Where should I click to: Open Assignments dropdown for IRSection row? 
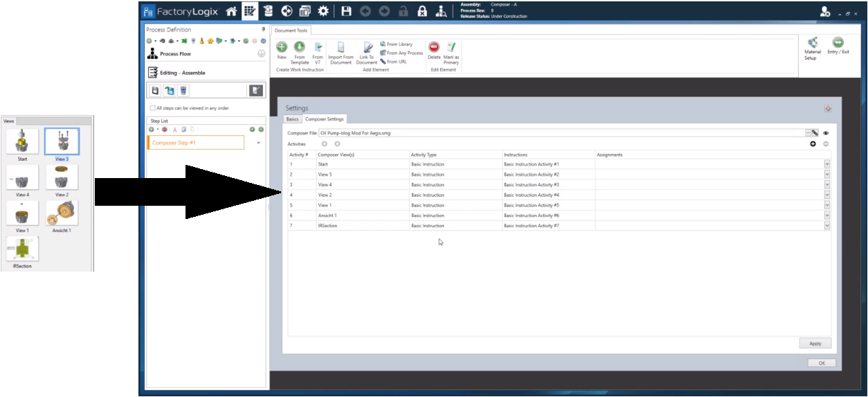tap(826, 226)
